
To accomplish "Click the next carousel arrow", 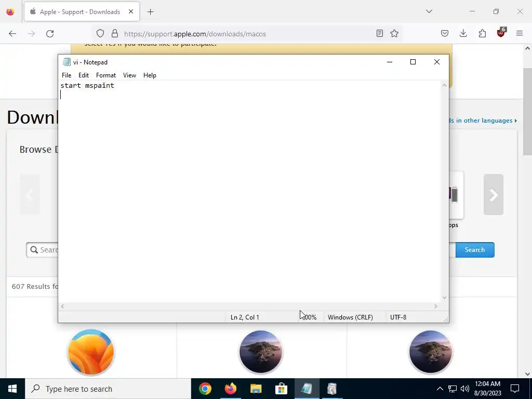I will (x=494, y=194).
